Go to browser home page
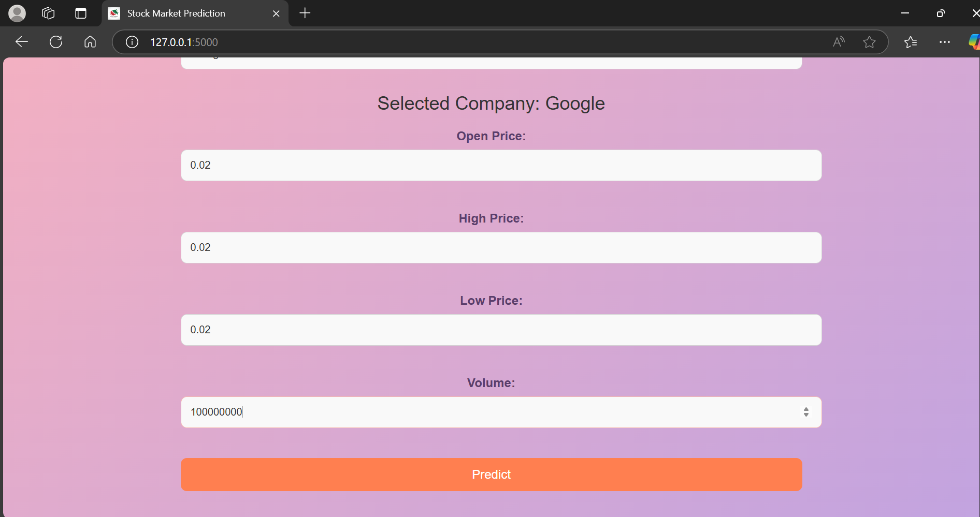This screenshot has height=517, width=980. [90, 42]
